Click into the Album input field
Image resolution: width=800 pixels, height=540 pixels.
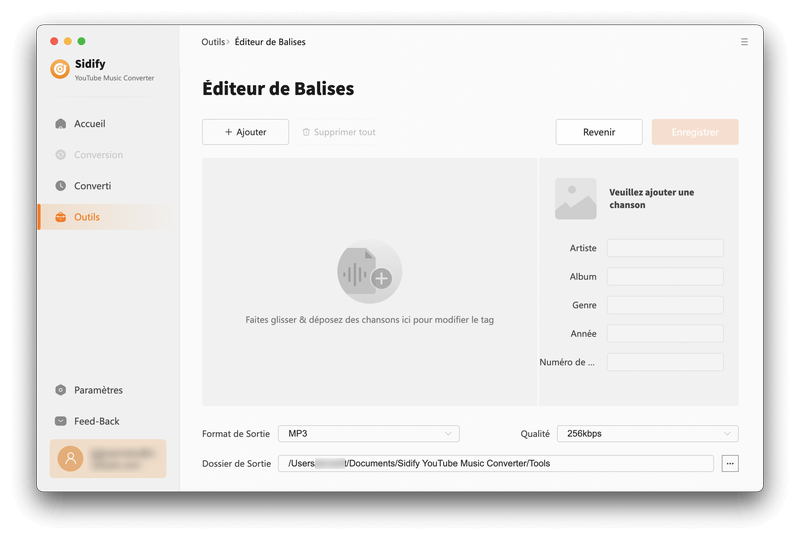(x=664, y=277)
